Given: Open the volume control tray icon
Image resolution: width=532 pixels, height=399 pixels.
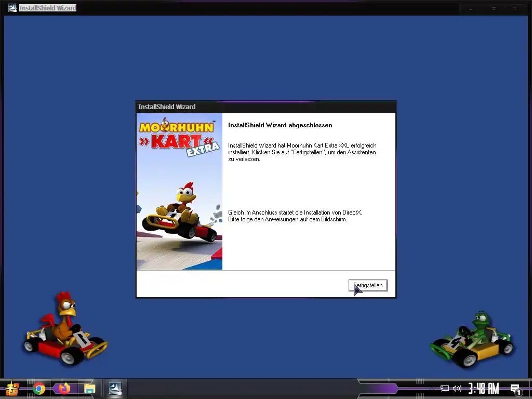Looking at the screenshot, I should coord(457,389).
